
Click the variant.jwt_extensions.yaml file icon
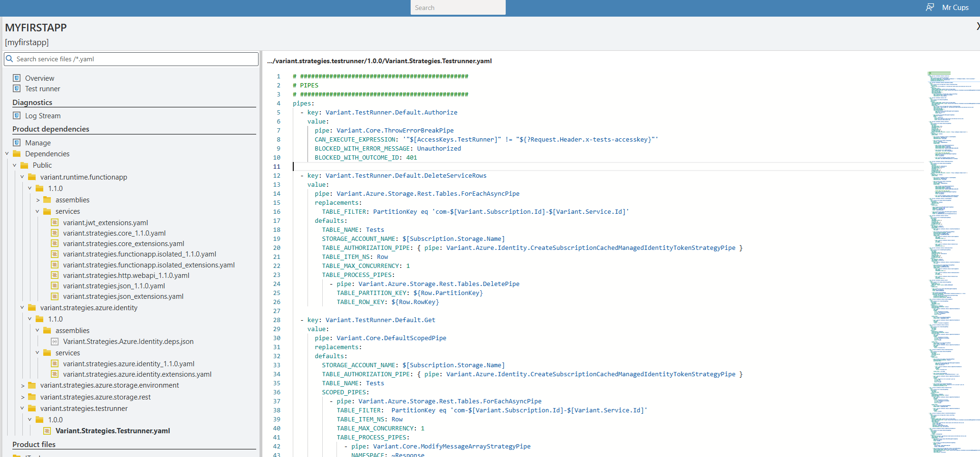[55, 222]
